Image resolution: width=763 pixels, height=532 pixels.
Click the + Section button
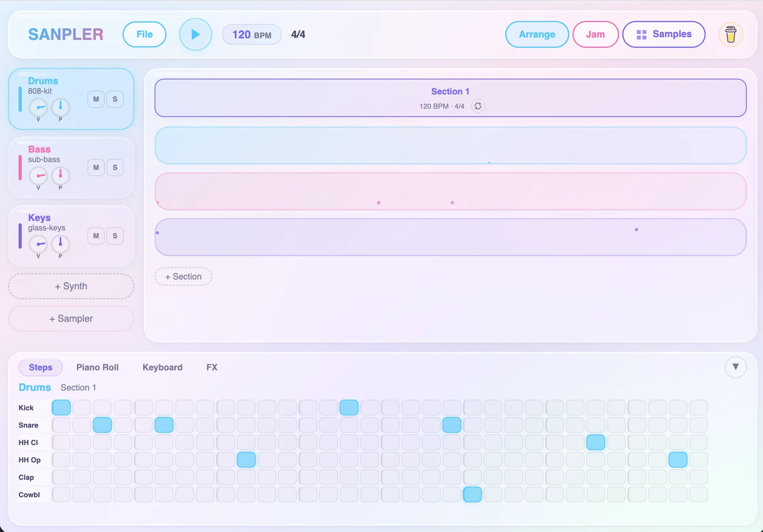183,277
